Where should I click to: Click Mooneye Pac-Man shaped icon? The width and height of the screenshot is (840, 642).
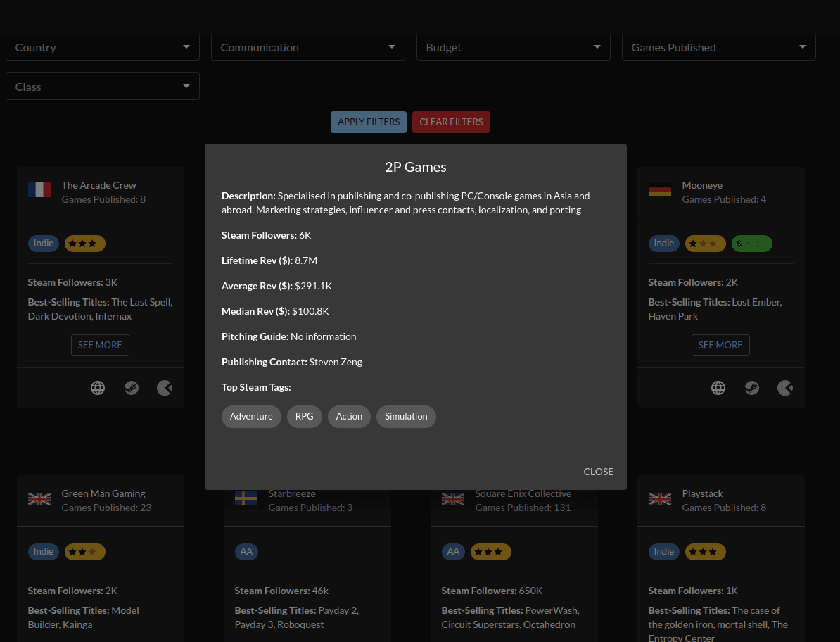point(785,387)
